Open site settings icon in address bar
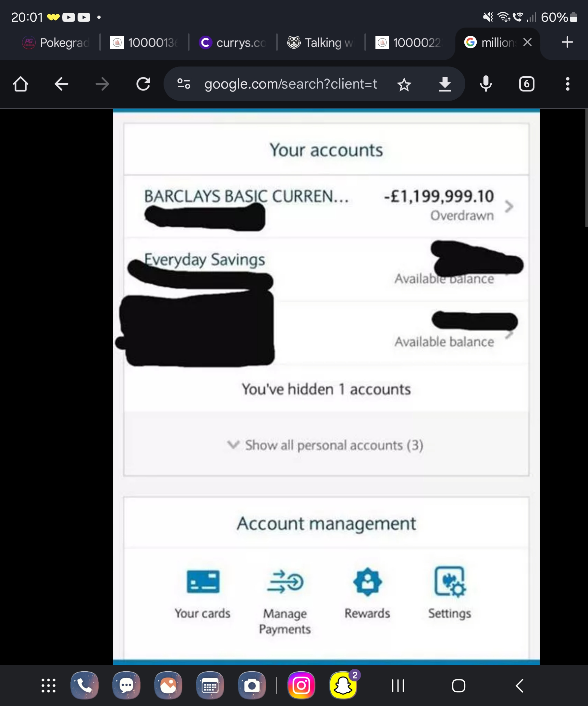 click(x=184, y=84)
